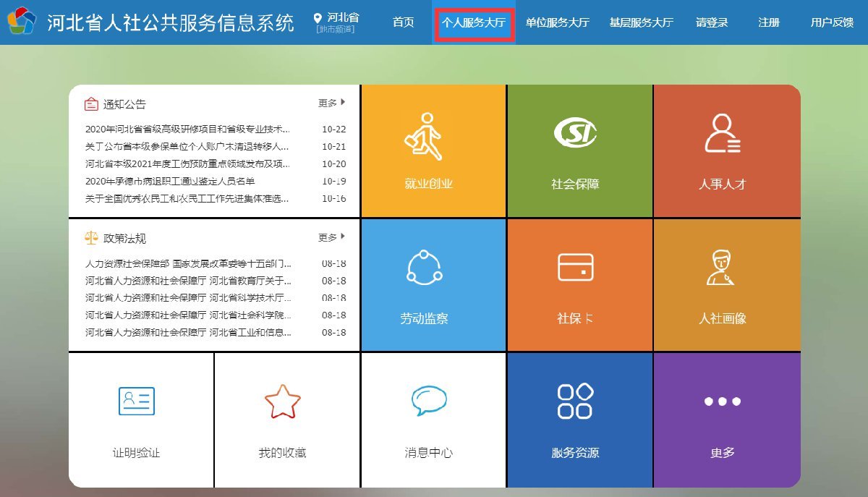Screen dimensions: 868x497
Task: Select the 人社画像 portrait icon
Action: click(721, 268)
